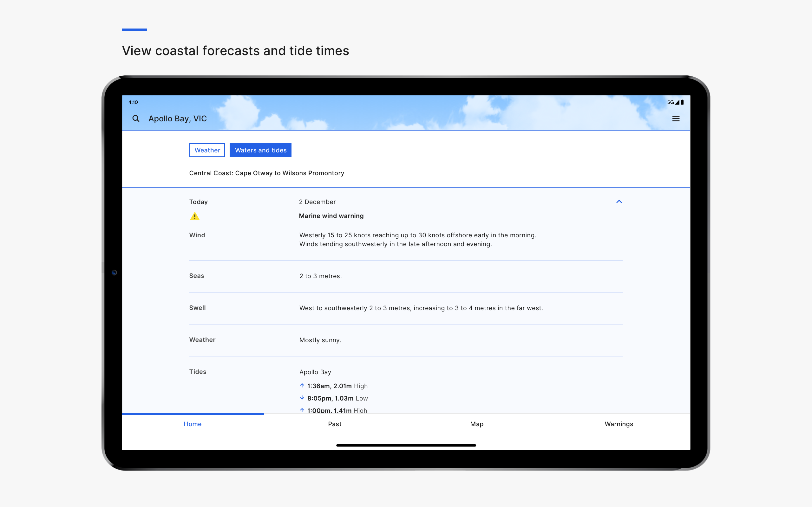Open the Past tab
Image resolution: width=812 pixels, height=507 pixels.
(x=335, y=424)
